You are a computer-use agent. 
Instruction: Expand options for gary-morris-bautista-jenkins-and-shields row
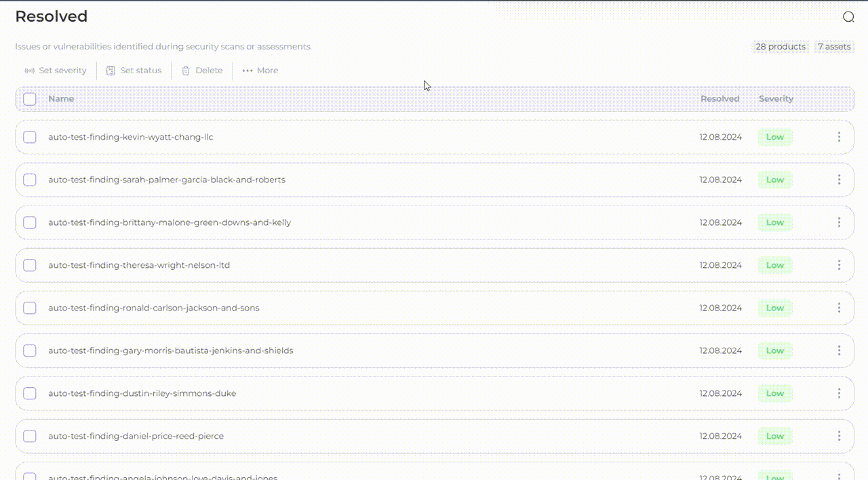839,351
